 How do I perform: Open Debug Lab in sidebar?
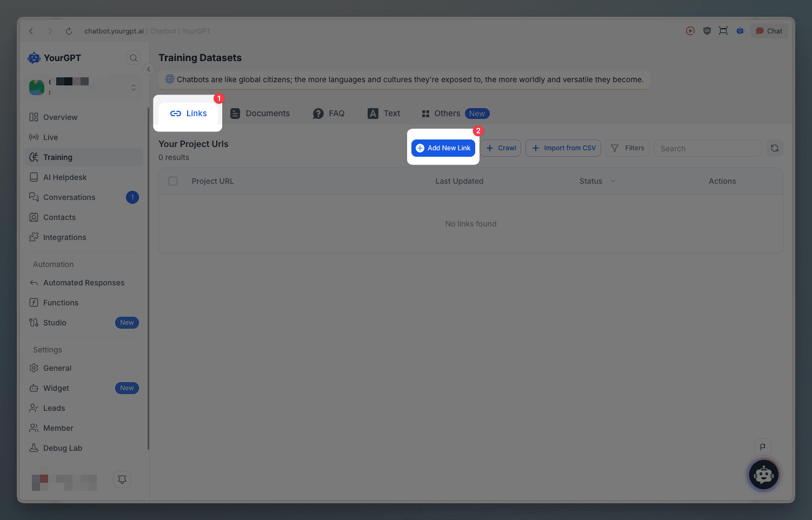pos(63,448)
